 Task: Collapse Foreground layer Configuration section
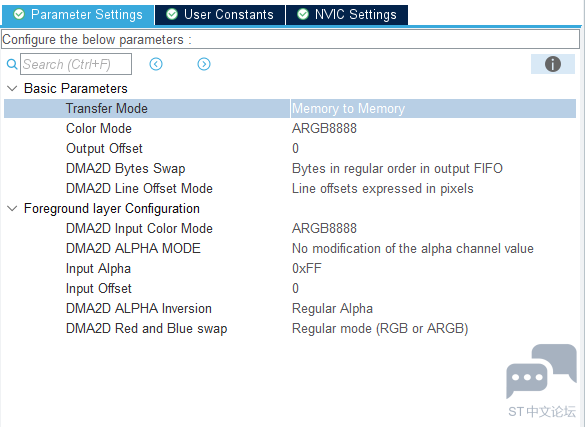tap(12, 208)
